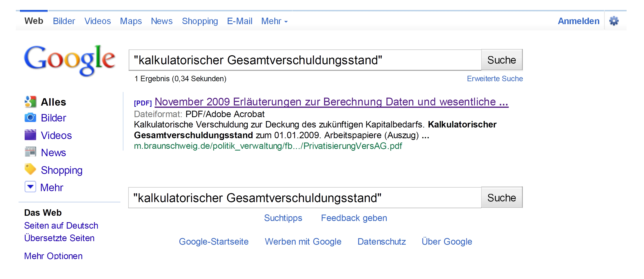Open E-Mail in the top navigation
The width and height of the screenshot is (644, 279).
point(239,21)
